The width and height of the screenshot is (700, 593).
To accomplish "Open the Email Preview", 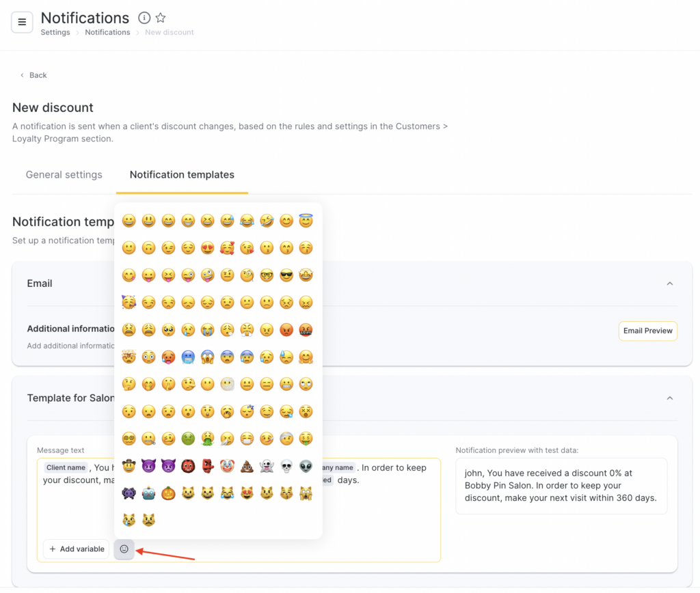I will coord(647,331).
